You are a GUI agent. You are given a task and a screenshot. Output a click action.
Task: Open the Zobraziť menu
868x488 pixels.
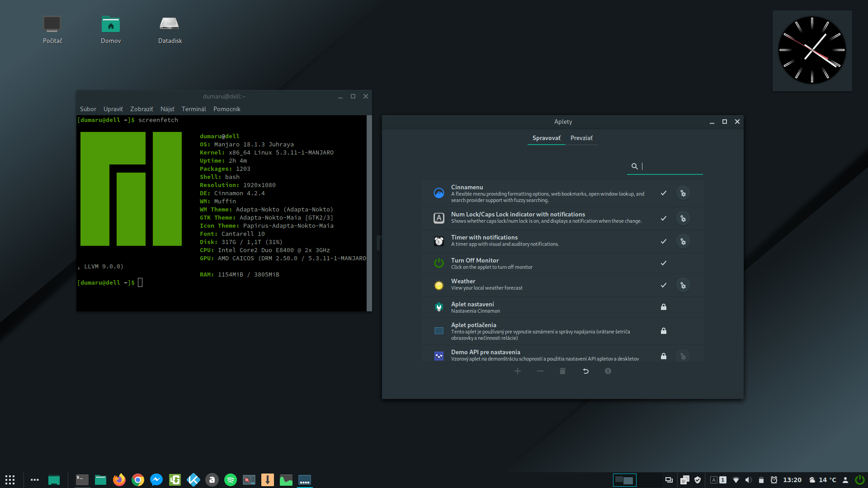(142, 109)
